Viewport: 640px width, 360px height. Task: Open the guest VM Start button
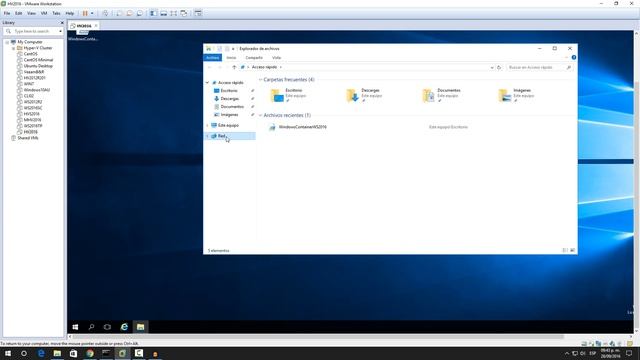pos(75,327)
